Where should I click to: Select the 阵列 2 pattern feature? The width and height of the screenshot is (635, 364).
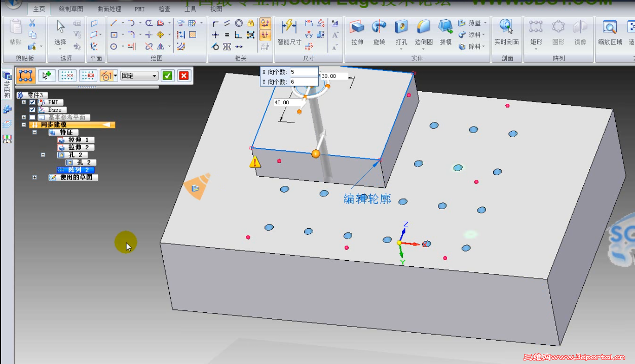point(76,170)
